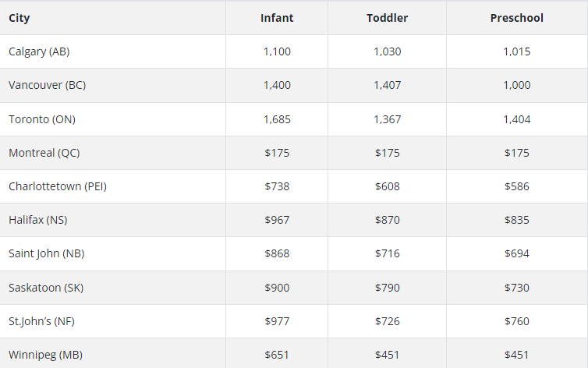Screen dimensions: 588x368
Task: Select Charlottetown toddler value $608
Action: coord(387,186)
